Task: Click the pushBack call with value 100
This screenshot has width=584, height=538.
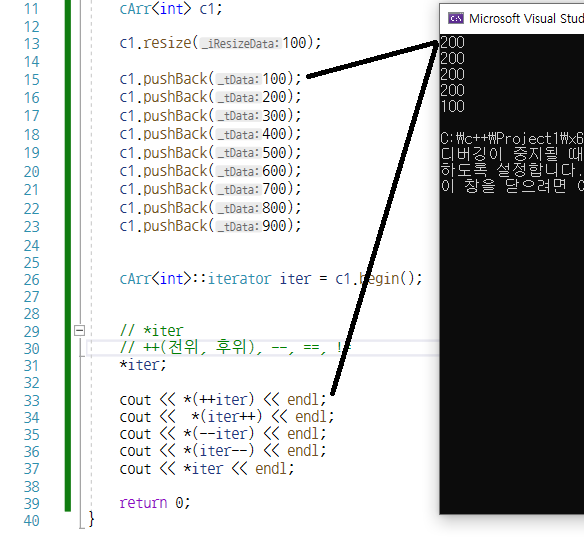Action: click(x=210, y=79)
